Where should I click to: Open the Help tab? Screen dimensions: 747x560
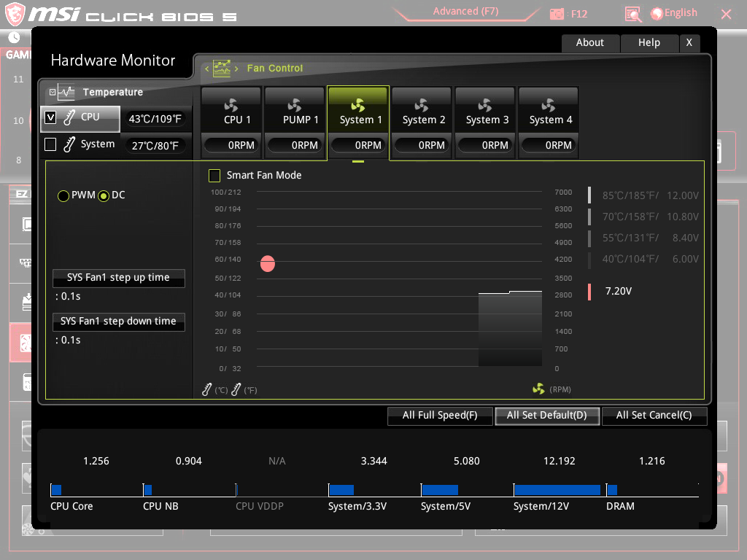coord(649,43)
